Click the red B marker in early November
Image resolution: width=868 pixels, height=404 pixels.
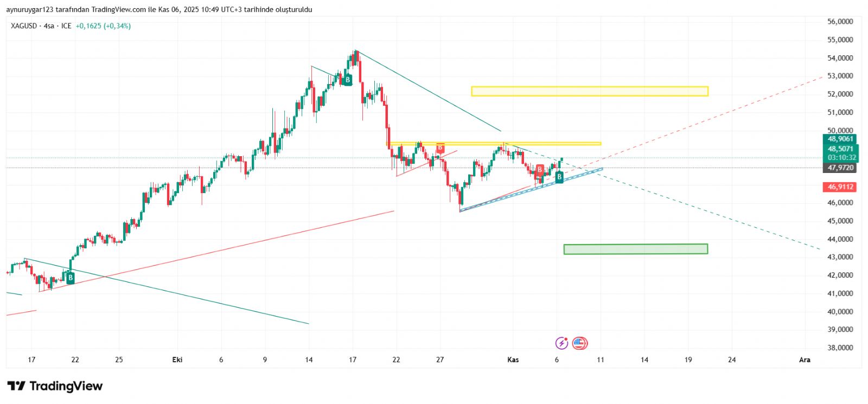(x=540, y=170)
